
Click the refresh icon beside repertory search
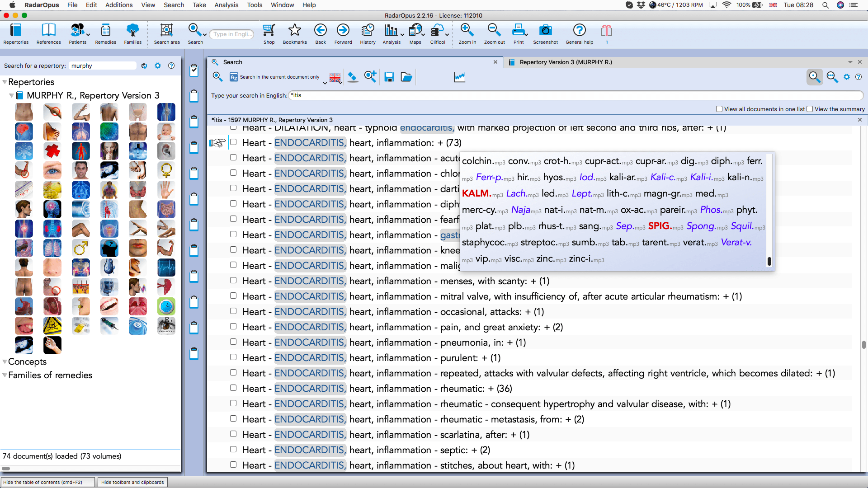(x=144, y=66)
